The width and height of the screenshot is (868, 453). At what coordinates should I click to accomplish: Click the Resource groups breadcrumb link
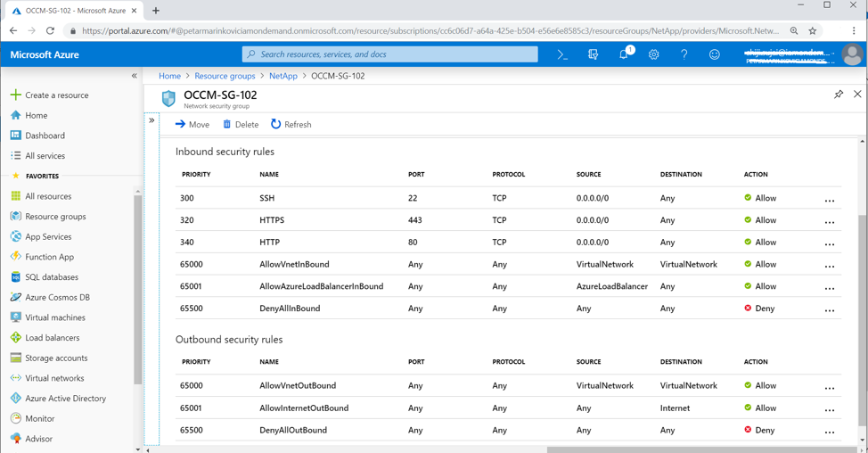[x=225, y=76]
